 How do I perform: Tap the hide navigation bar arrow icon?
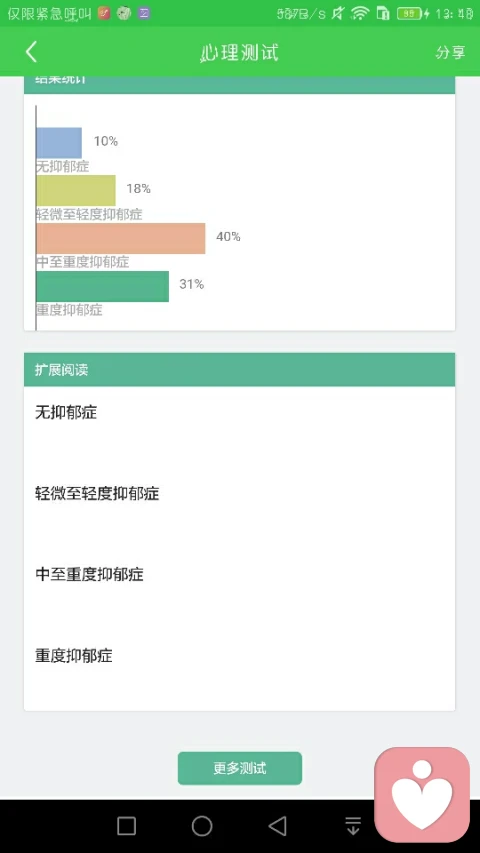(x=353, y=826)
